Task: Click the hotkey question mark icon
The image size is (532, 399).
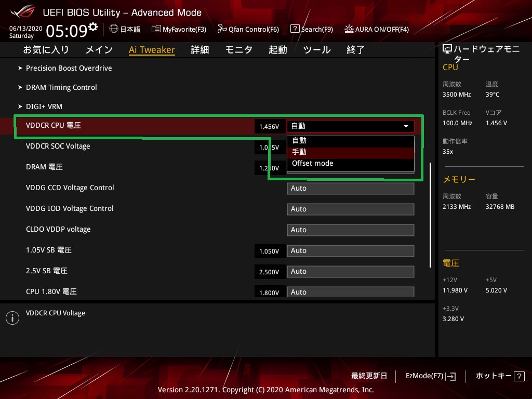Action: click(519, 376)
